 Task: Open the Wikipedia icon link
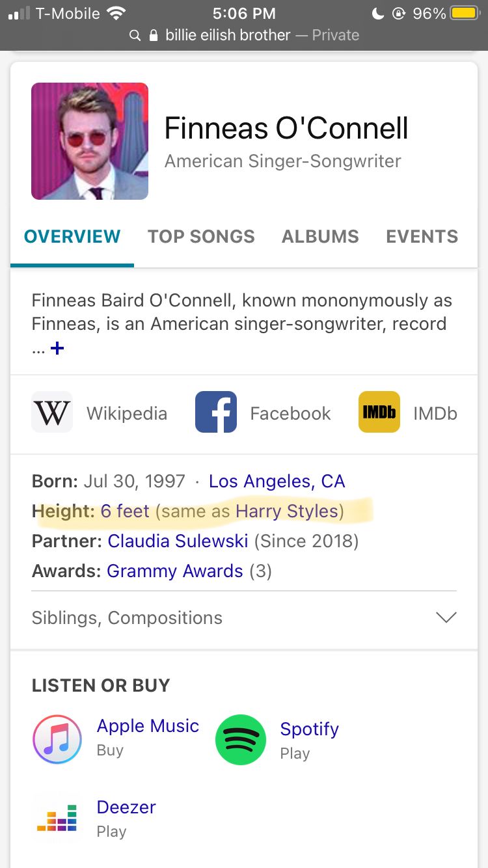[x=52, y=412]
